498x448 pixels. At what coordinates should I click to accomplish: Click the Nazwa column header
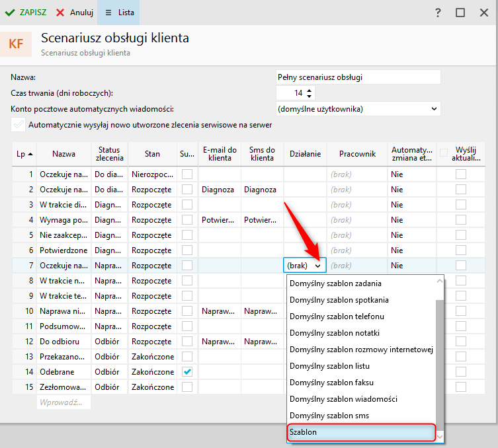[x=64, y=154]
